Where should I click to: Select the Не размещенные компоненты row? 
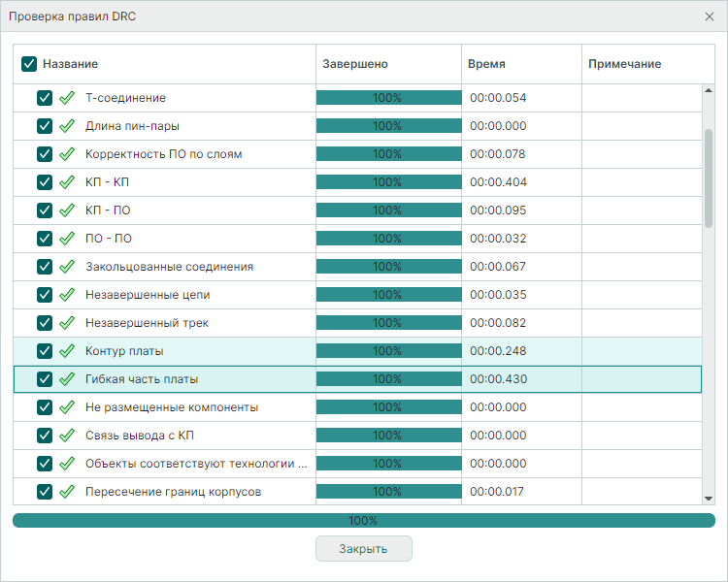click(x=172, y=407)
